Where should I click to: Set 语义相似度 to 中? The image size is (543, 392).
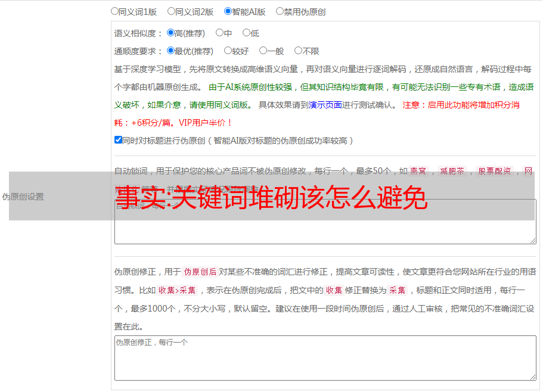point(219,33)
